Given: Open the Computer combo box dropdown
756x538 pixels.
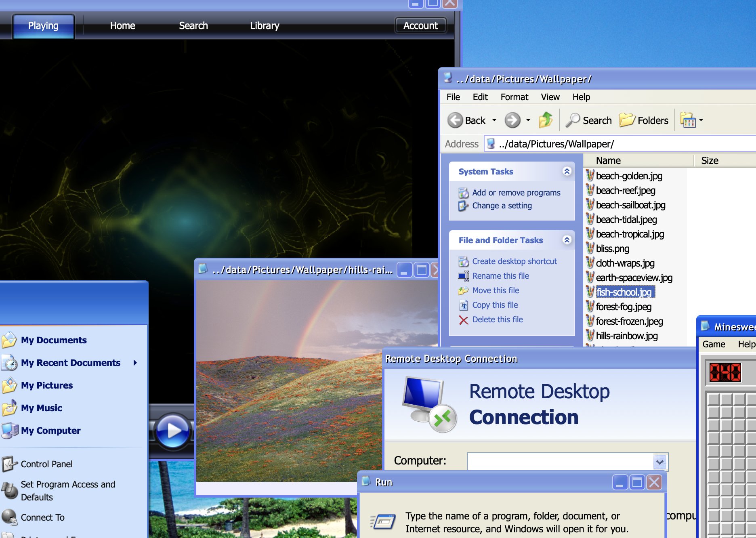Looking at the screenshot, I should point(660,462).
